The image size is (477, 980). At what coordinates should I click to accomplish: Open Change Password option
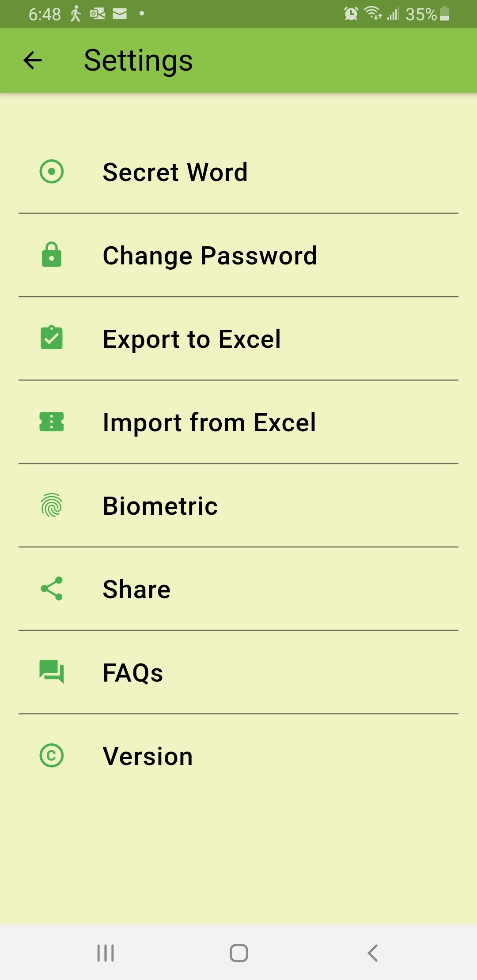(x=210, y=255)
